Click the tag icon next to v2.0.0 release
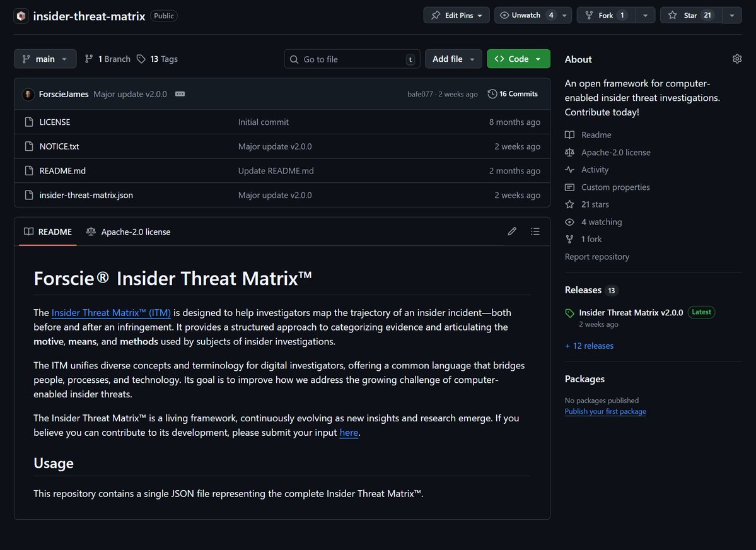This screenshot has width=756, height=550. pos(569,312)
